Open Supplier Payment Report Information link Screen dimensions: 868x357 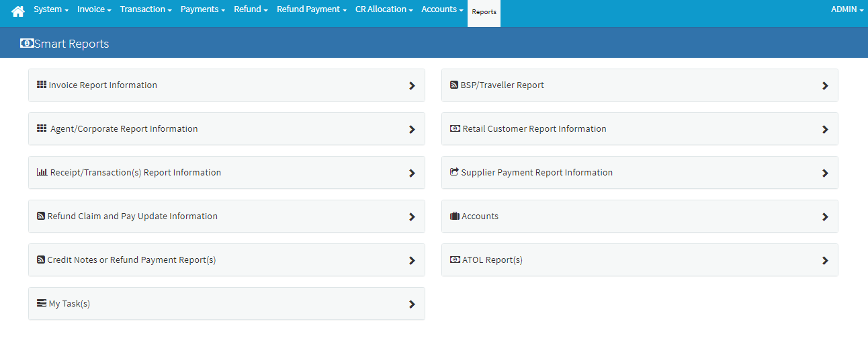[x=537, y=173]
